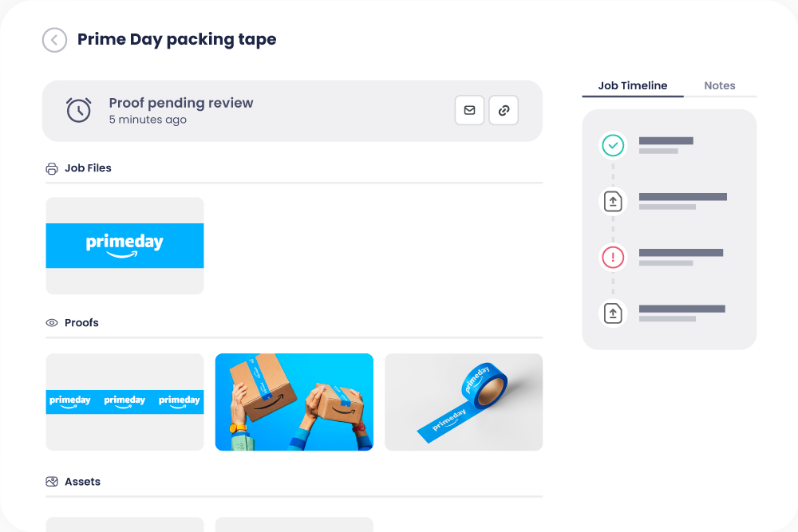Select the repeating primeday tape proof
The height and width of the screenshot is (532, 798).
tap(124, 402)
